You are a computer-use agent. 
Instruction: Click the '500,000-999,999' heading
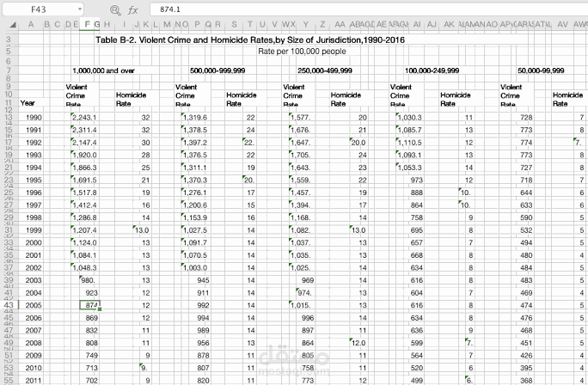click(217, 70)
